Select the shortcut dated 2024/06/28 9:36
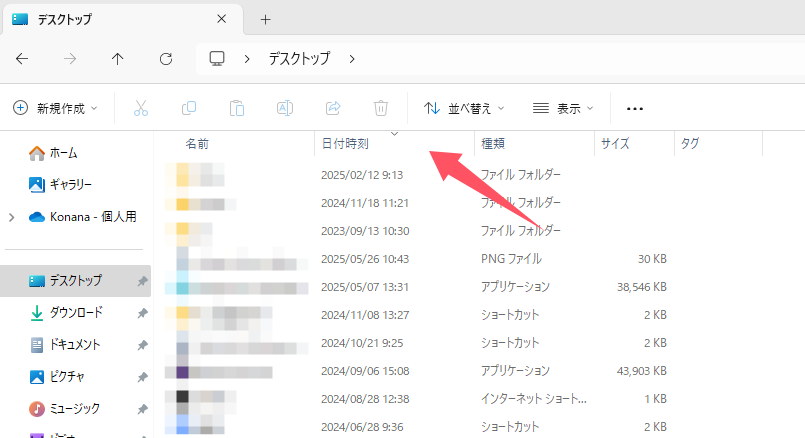This screenshot has height=438, width=805. 416,427
